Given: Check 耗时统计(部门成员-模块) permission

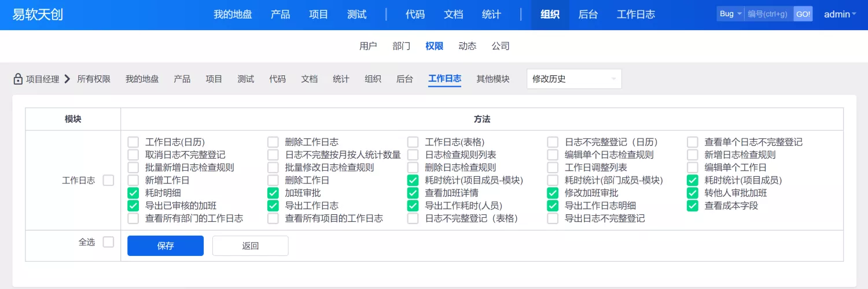Looking at the screenshot, I should (553, 180).
